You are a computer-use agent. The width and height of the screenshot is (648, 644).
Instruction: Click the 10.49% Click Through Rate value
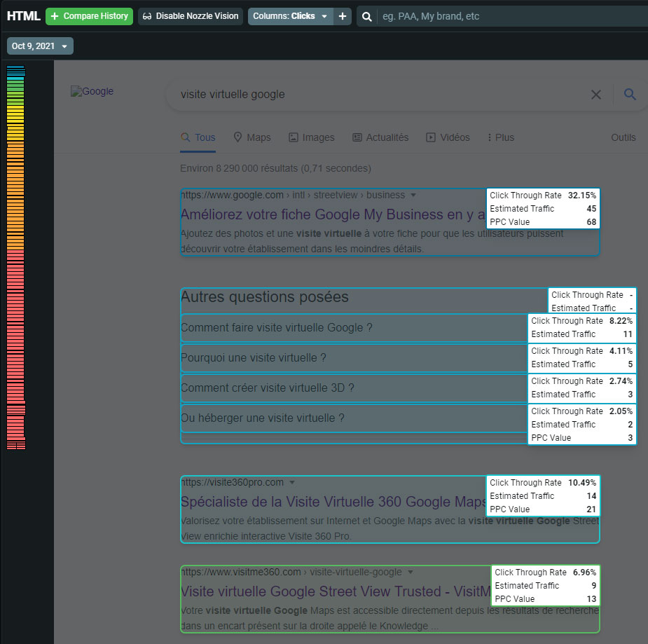(x=582, y=482)
